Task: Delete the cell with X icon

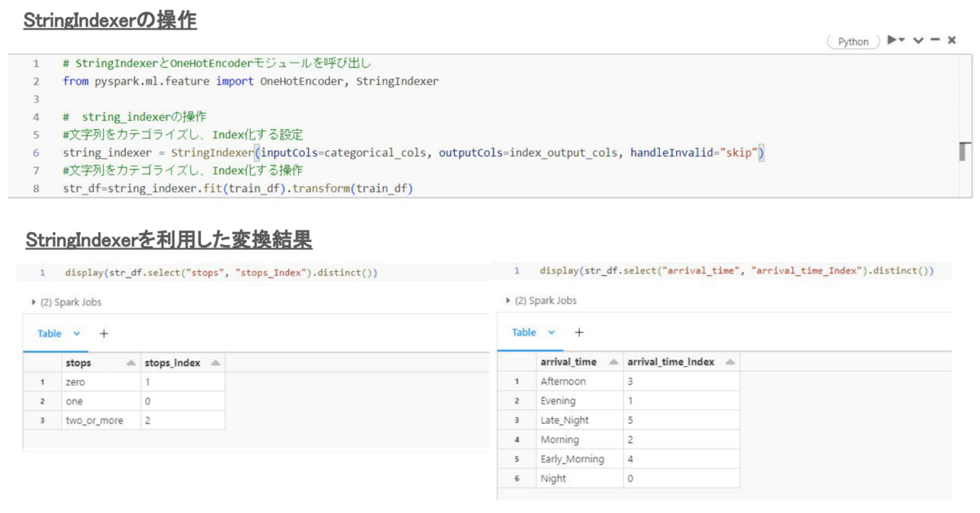Action: click(951, 40)
